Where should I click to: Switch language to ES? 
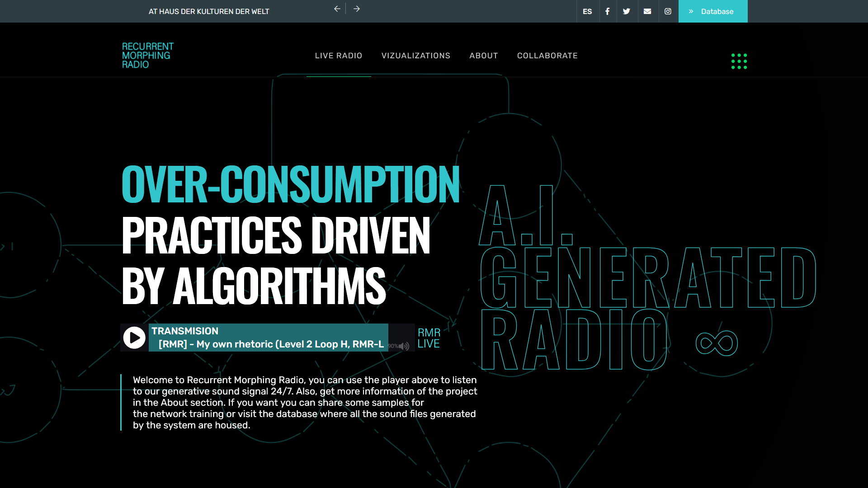[x=587, y=11]
